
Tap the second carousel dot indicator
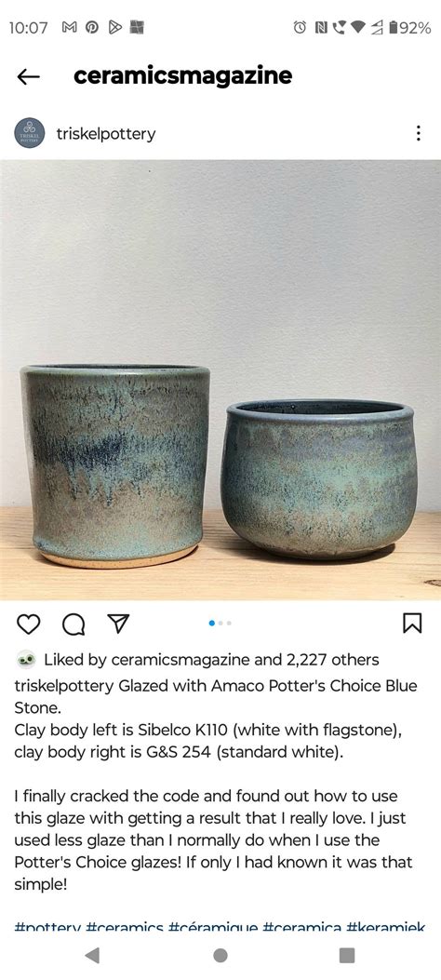point(221,624)
